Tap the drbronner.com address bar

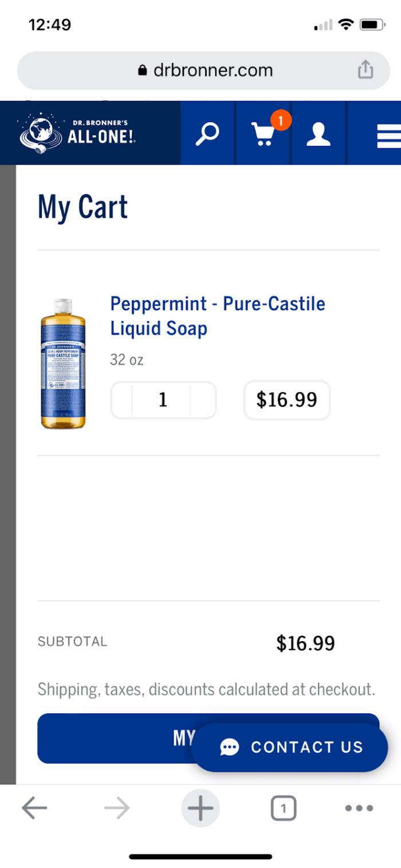coord(203,70)
